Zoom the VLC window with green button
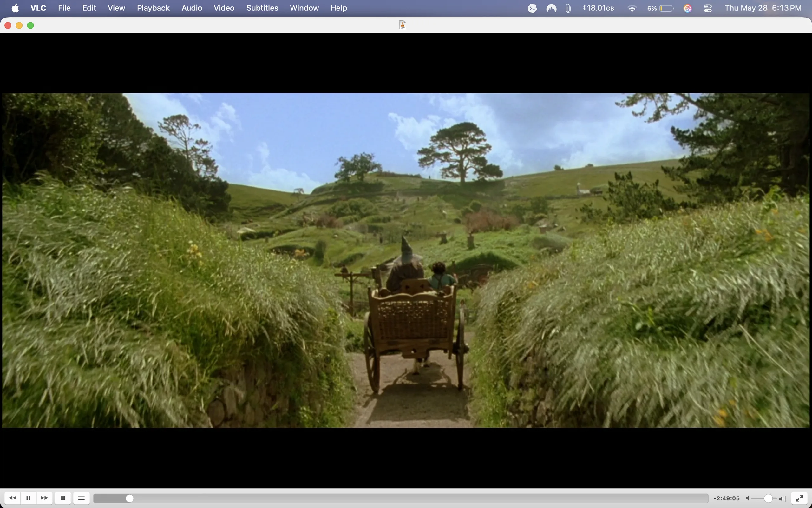 tap(30, 25)
